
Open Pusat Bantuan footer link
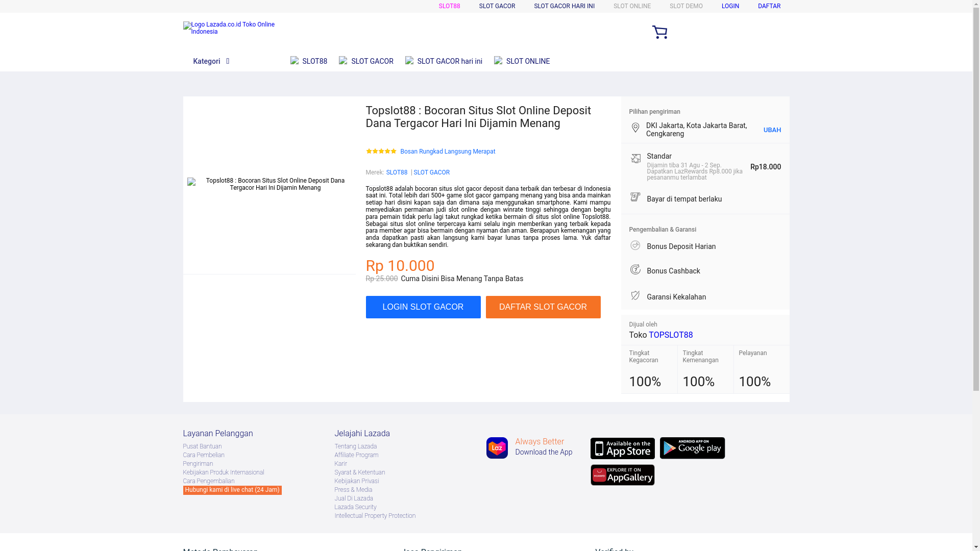pyautogui.click(x=202, y=446)
